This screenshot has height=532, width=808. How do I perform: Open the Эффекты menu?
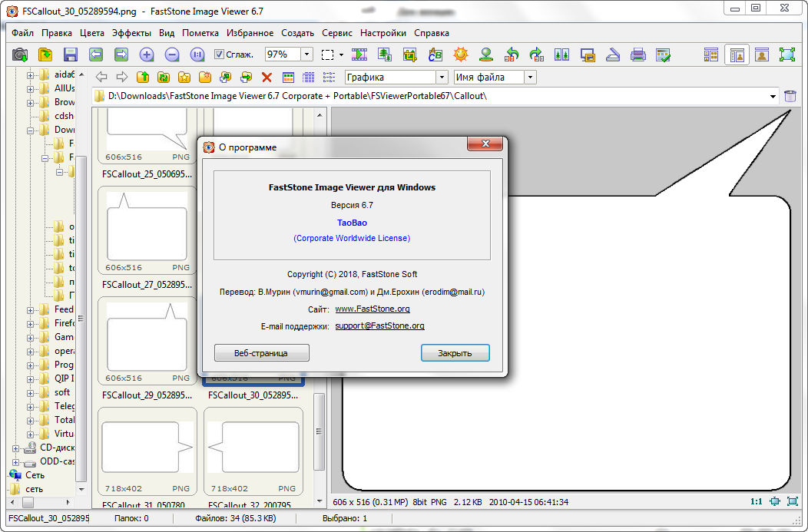pos(131,33)
